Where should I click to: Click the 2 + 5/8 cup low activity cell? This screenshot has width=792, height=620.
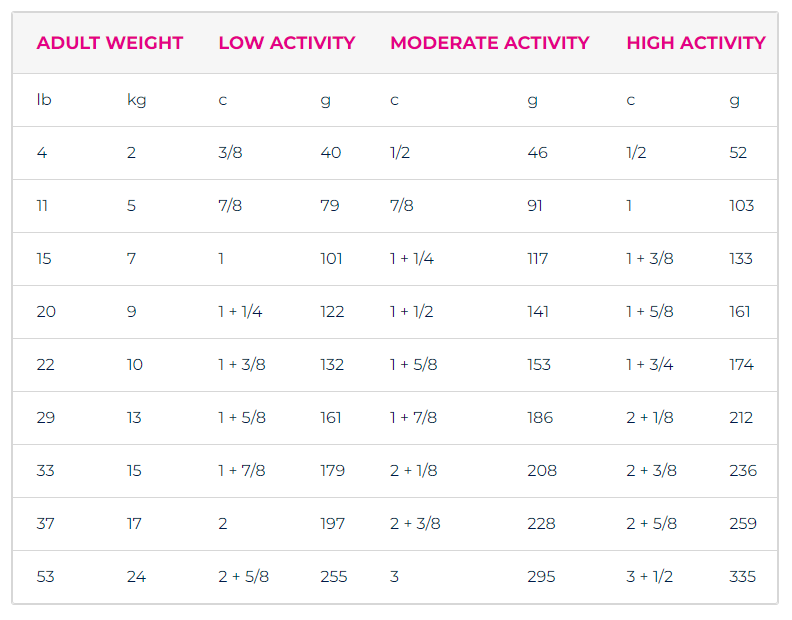click(x=243, y=577)
